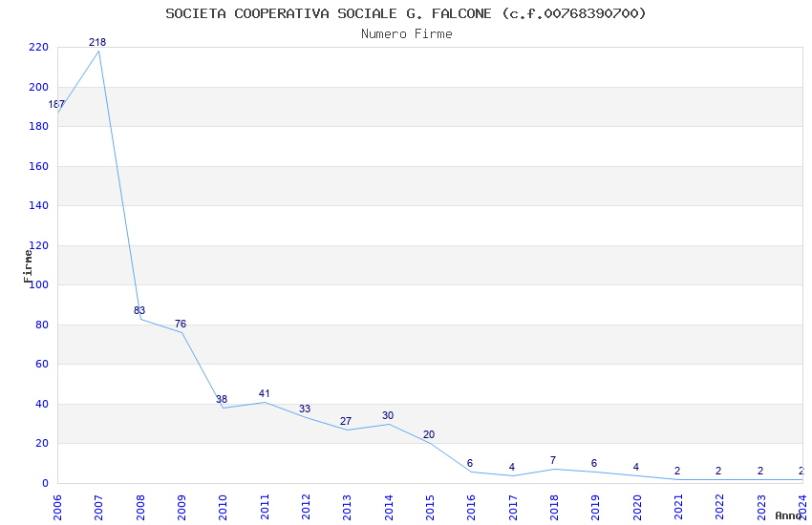Click the 6 data label for 2019
The width and height of the screenshot is (812, 525).
[x=594, y=463]
